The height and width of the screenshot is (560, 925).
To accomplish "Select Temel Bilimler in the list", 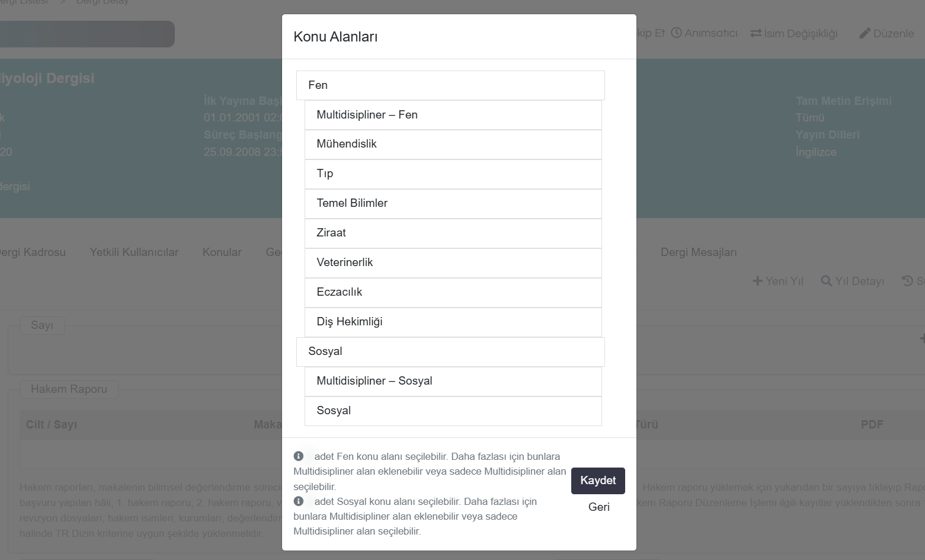I will [x=453, y=203].
